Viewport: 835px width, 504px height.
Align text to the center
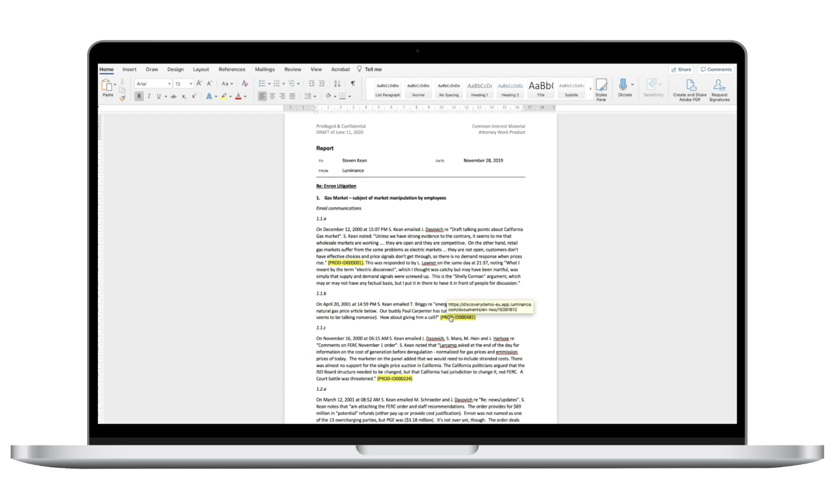point(272,96)
